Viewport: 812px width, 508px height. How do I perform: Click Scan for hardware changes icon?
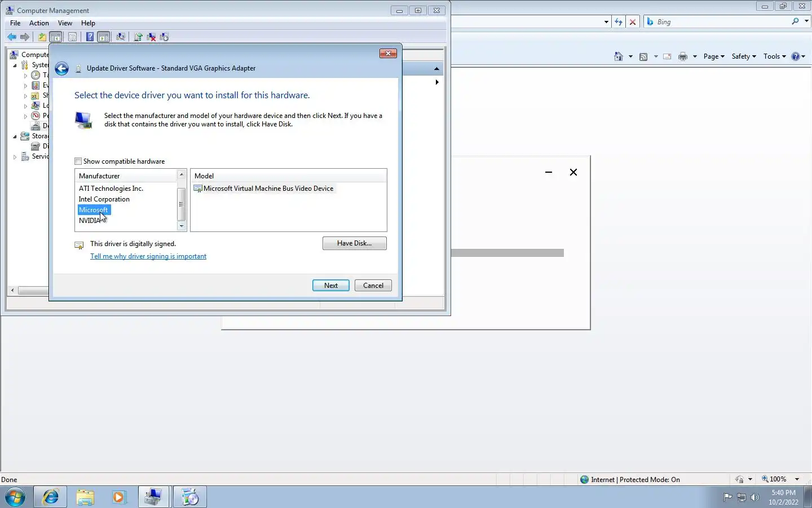(120, 37)
